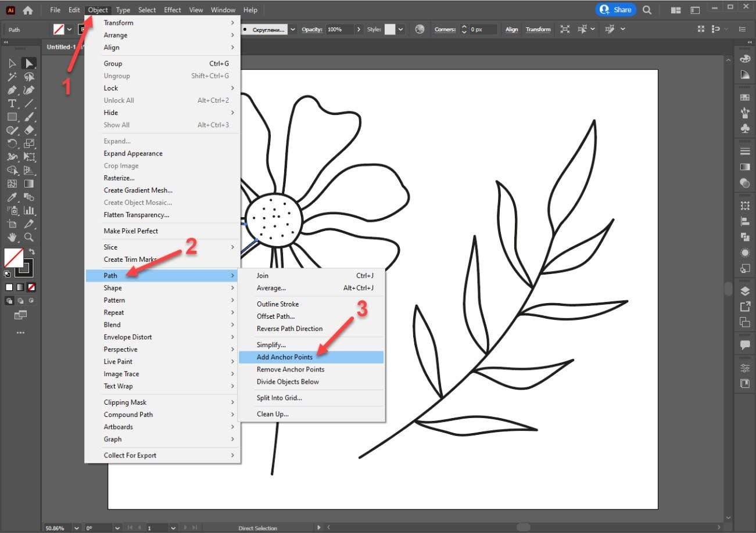756x533 pixels.
Task: Switch to Draw Behind mode
Action: (20, 301)
